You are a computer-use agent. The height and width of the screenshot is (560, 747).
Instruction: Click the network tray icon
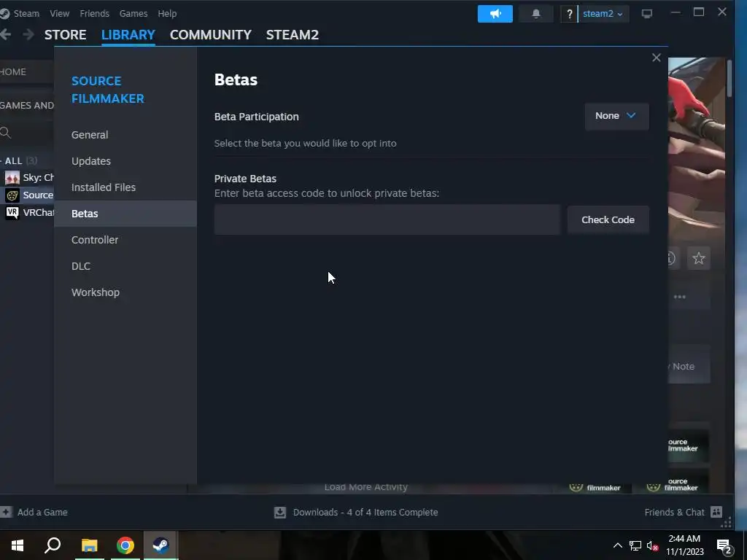pos(635,545)
